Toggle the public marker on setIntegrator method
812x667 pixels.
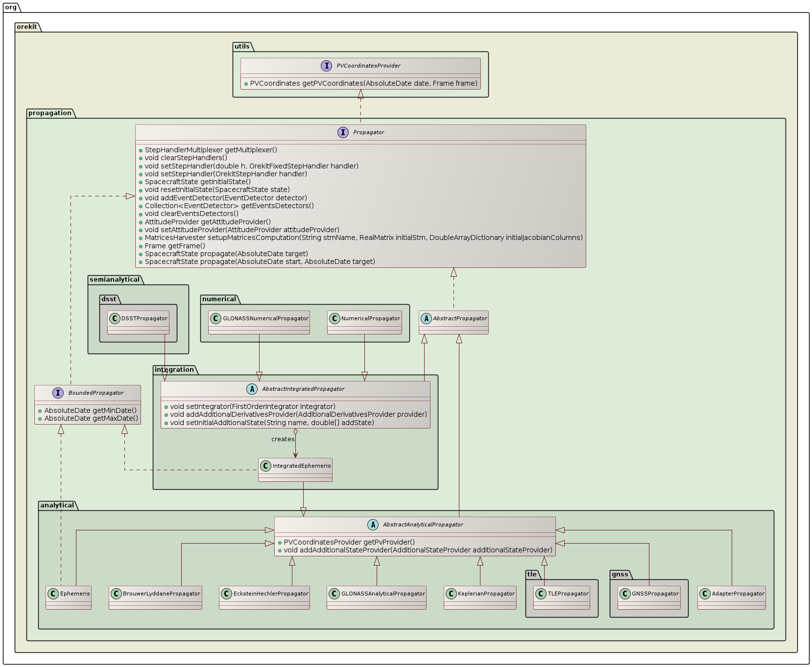166,406
